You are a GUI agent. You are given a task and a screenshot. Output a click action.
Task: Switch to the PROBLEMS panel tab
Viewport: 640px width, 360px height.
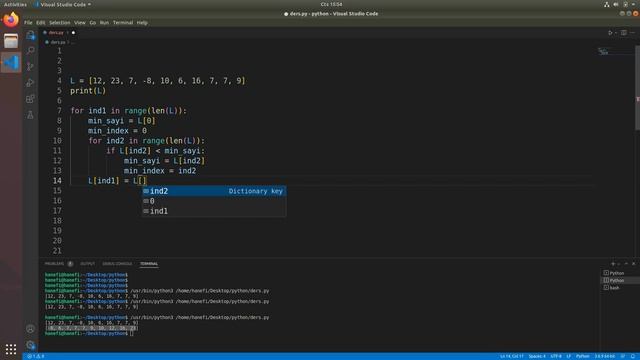click(x=54, y=264)
